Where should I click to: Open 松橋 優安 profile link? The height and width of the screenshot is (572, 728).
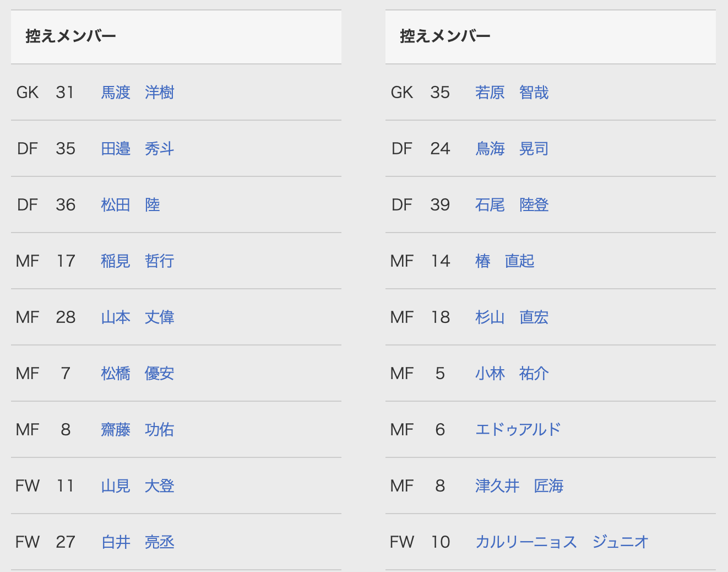[138, 373]
